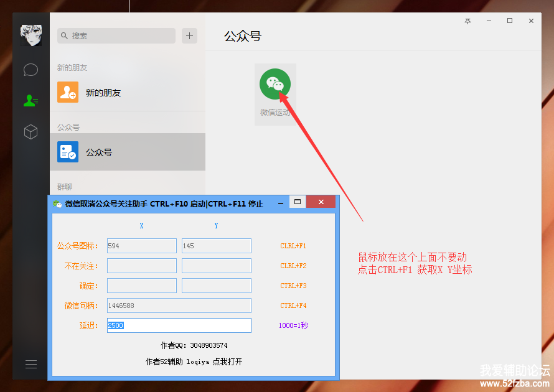This screenshot has width=554, height=392.
Task: Click the 公众号图标 label
Action: pyautogui.click(x=77, y=246)
